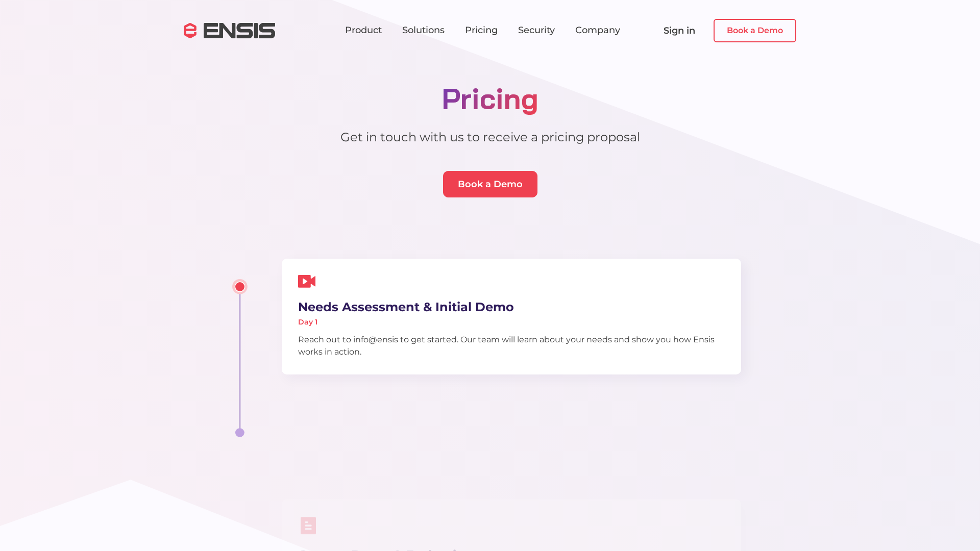Select the red Day 1 timeline marker
This screenshot has width=980, height=551.
[x=240, y=287]
